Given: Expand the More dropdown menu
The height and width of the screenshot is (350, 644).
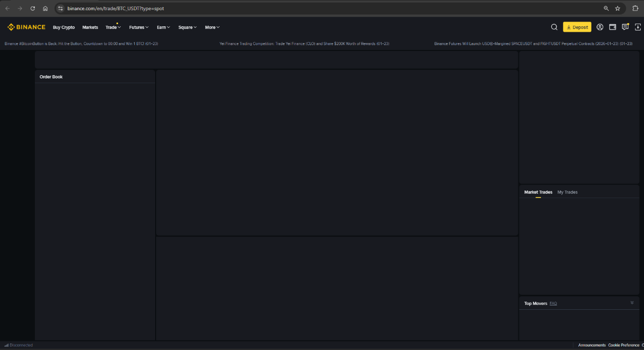Looking at the screenshot, I should (213, 27).
